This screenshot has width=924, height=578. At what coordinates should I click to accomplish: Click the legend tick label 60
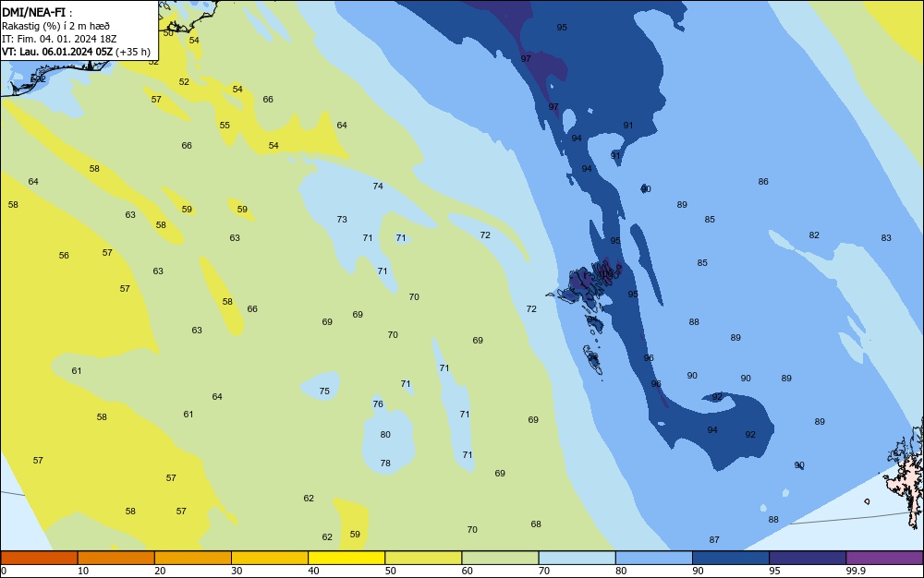click(468, 571)
